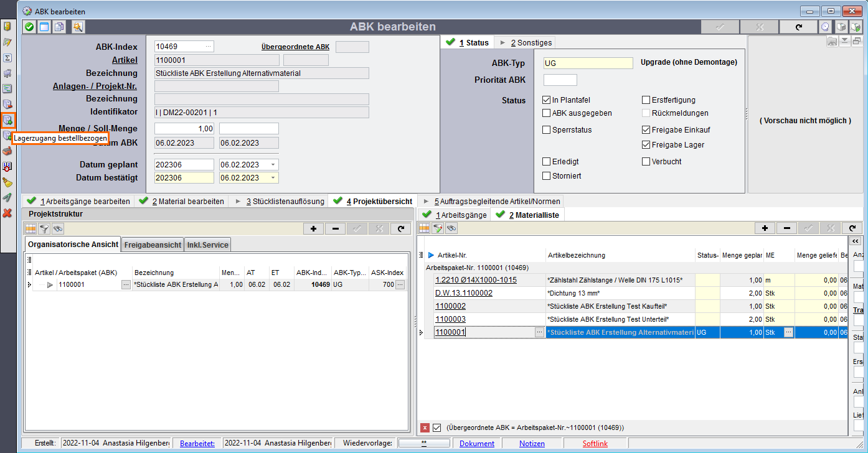868x453 pixels.
Task: Click the broom clean-up icon in the left sidebar
Action: (x=7, y=182)
